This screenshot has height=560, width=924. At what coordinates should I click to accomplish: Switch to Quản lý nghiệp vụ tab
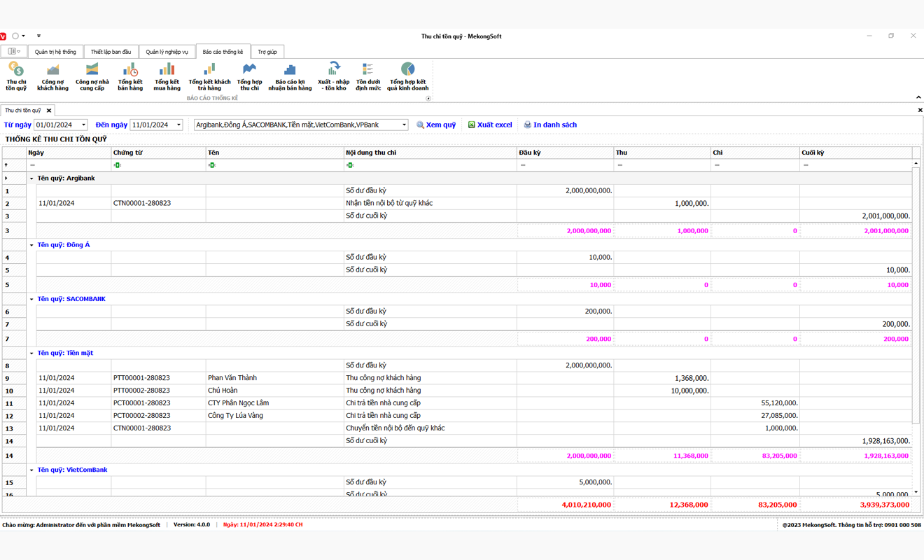167,52
